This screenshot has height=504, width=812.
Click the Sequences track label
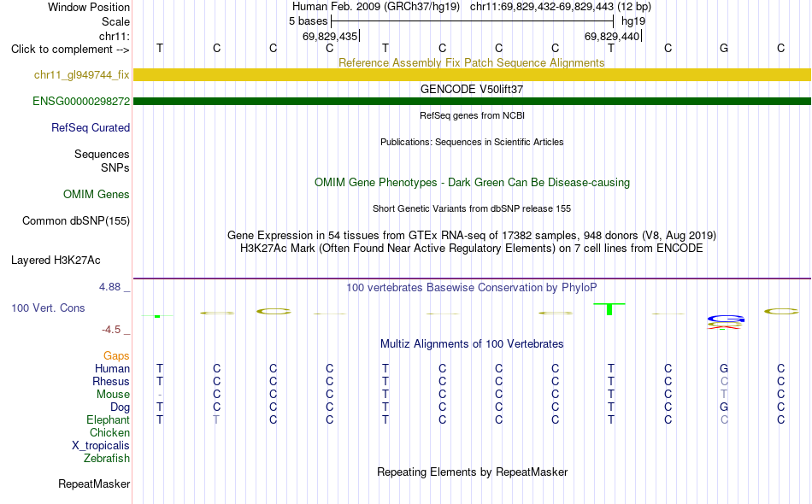[x=102, y=155]
